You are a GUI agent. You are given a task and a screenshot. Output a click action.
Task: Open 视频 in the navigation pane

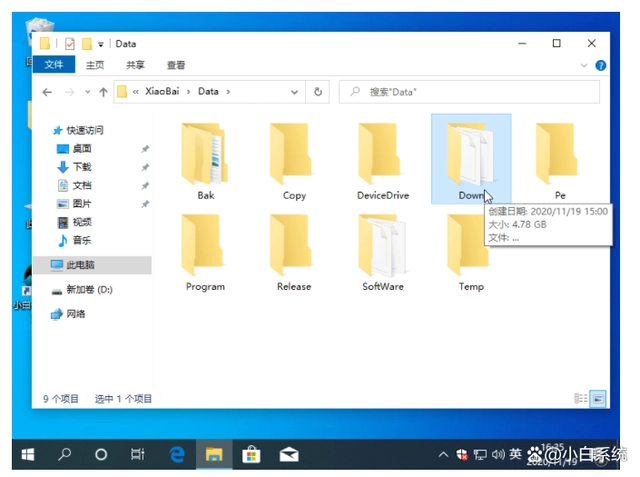[82, 222]
